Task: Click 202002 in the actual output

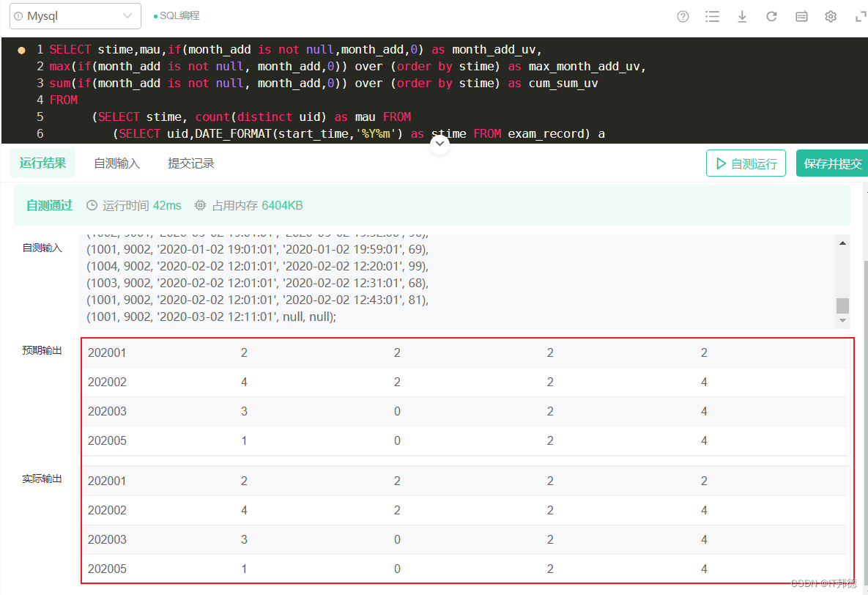Action: pyautogui.click(x=107, y=510)
